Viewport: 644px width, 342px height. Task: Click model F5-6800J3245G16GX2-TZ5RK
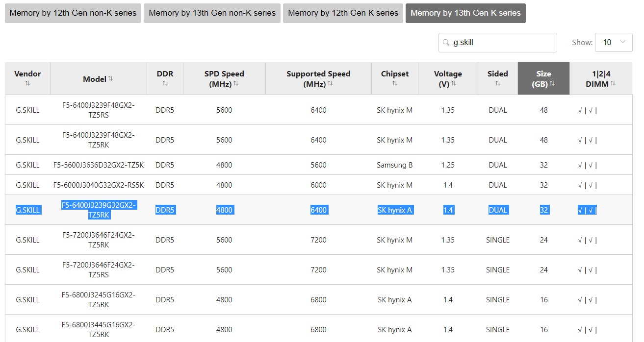point(98,299)
